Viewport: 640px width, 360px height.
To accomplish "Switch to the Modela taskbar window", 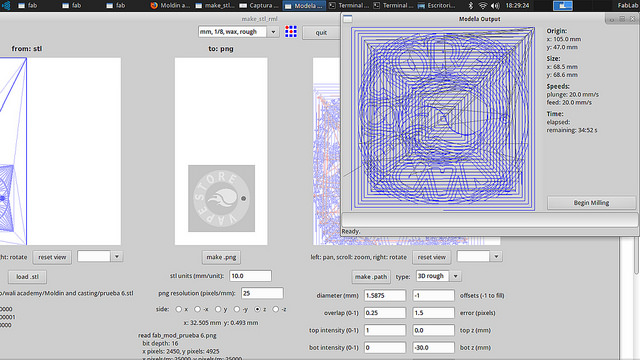I will 304,5.
